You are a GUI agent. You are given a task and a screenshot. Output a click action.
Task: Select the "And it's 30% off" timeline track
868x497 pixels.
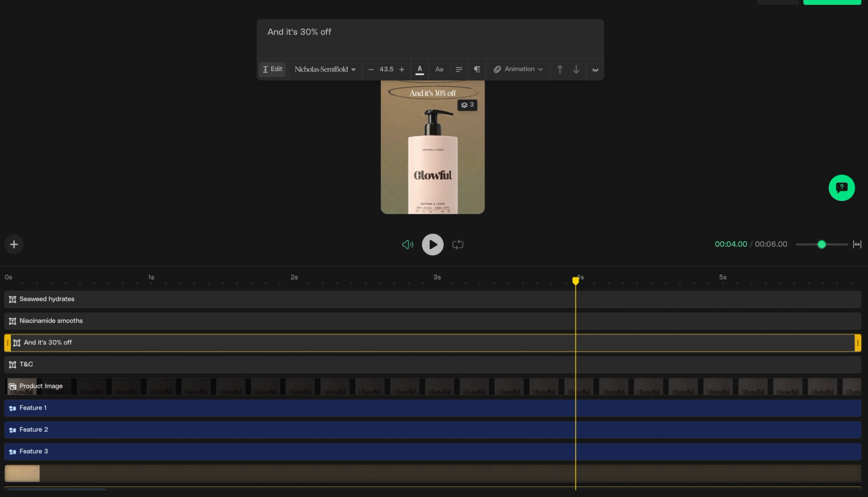click(x=433, y=343)
